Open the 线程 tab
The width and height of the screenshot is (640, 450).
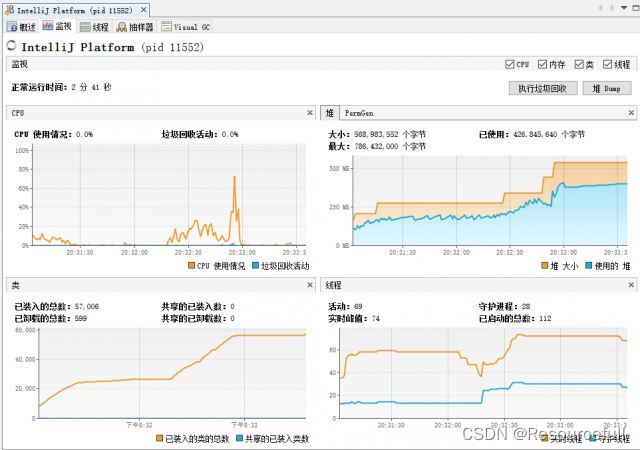[x=94, y=27]
